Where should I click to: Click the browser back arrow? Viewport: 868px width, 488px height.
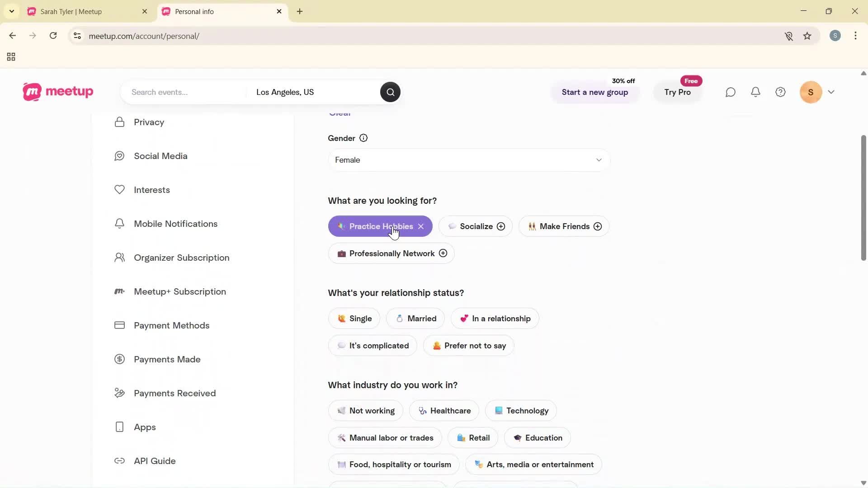(x=12, y=36)
